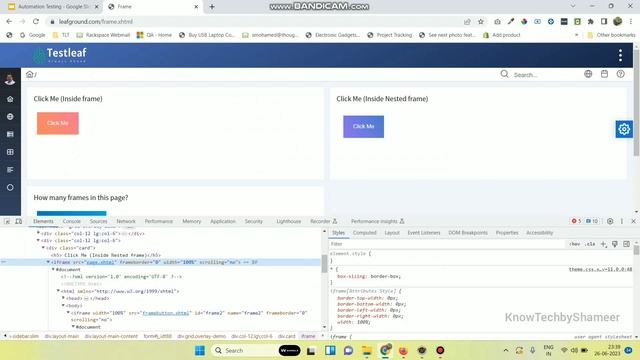Open the Security tab
The image size is (640, 360).
253,221
